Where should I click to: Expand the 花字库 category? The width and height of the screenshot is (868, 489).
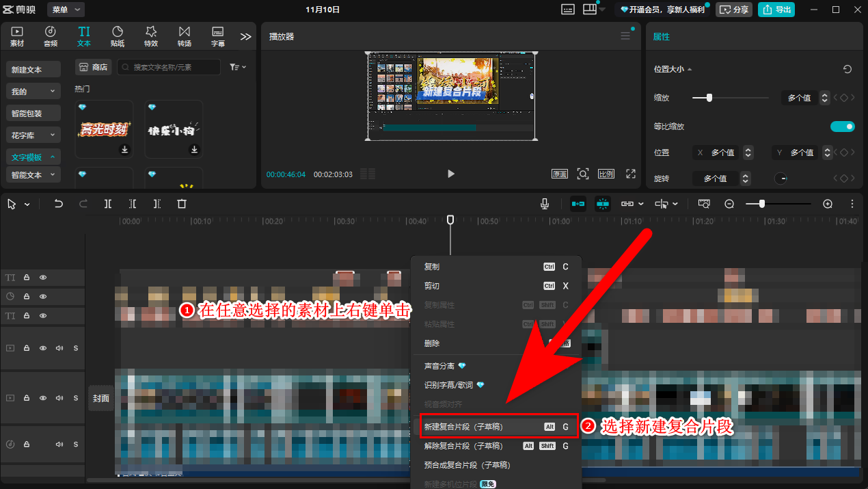coord(33,135)
